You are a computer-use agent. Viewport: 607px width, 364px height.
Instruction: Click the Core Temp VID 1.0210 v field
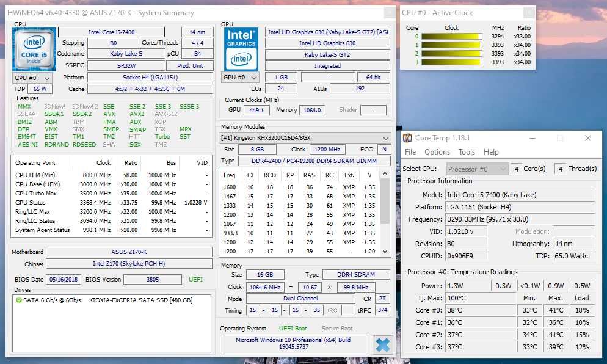(x=466, y=231)
